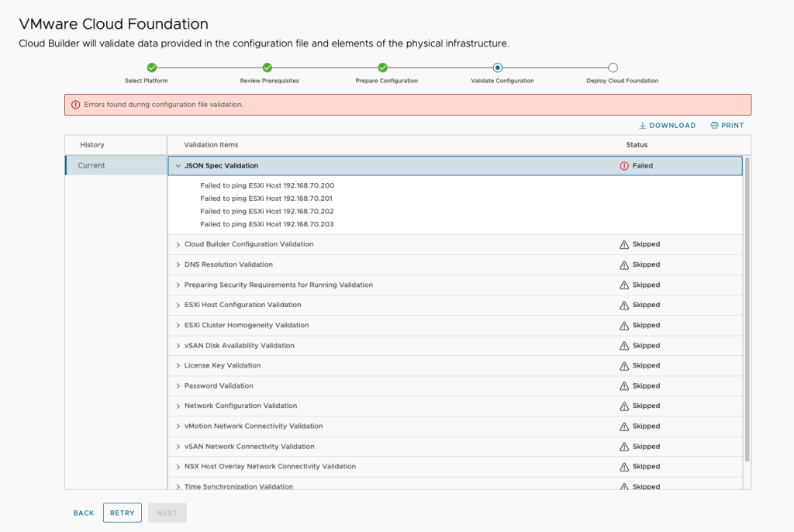Expand vMotion Network Connectivity Validation
Screen dimensions: 794x532
pos(178,426)
